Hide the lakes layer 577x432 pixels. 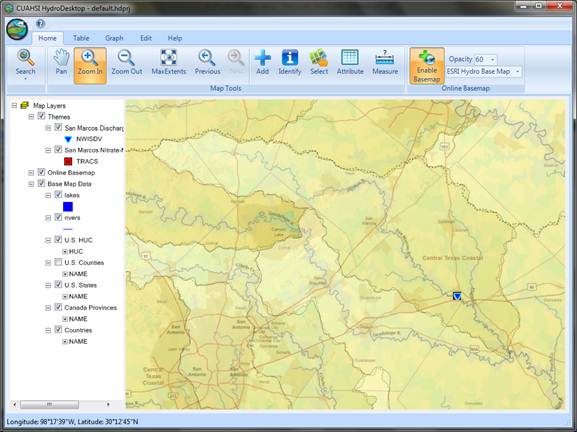(x=58, y=195)
